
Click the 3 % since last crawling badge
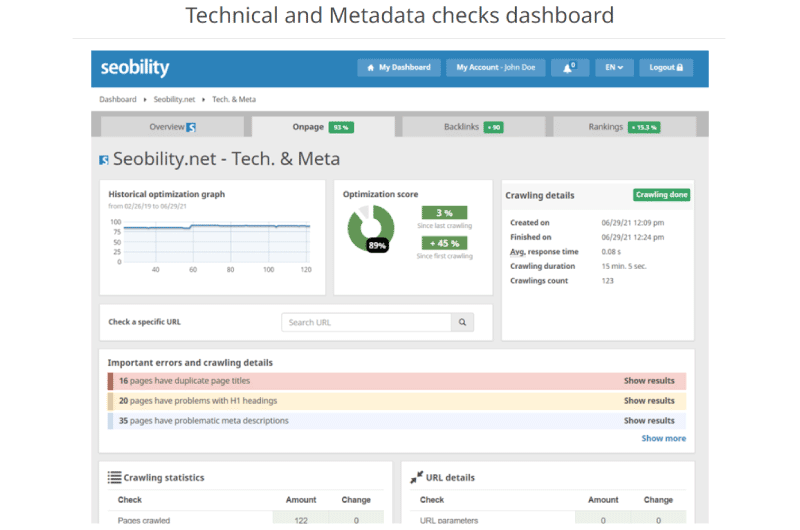tap(444, 212)
